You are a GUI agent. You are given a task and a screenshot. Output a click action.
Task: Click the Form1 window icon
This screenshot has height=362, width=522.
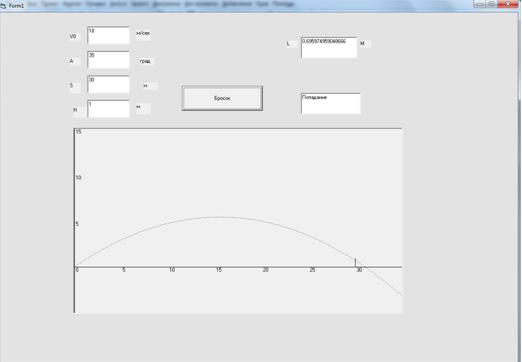point(3,6)
